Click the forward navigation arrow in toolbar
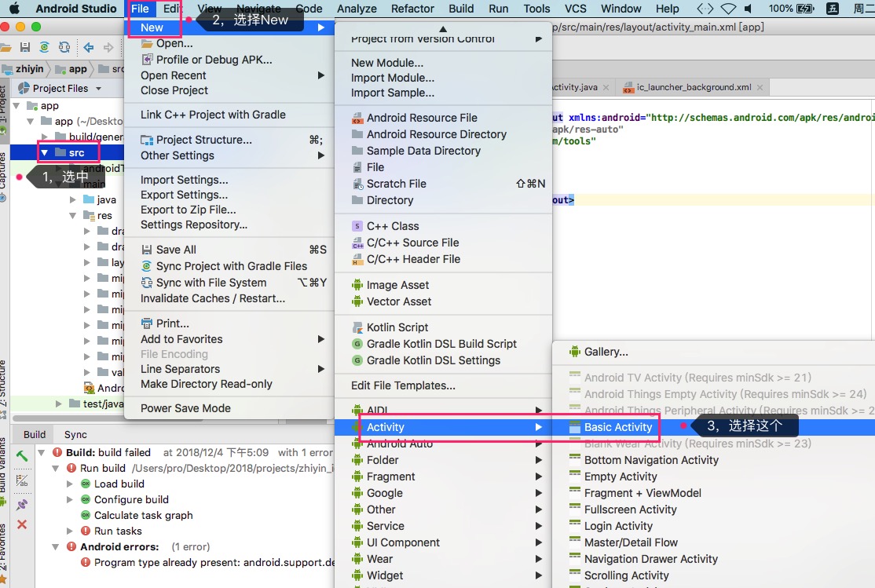This screenshot has height=588, width=875. pyautogui.click(x=108, y=47)
